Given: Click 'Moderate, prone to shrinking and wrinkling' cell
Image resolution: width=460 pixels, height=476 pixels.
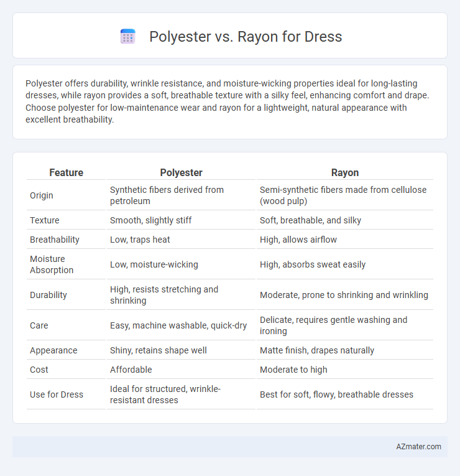Looking at the screenshot, I should click(345, 295).
